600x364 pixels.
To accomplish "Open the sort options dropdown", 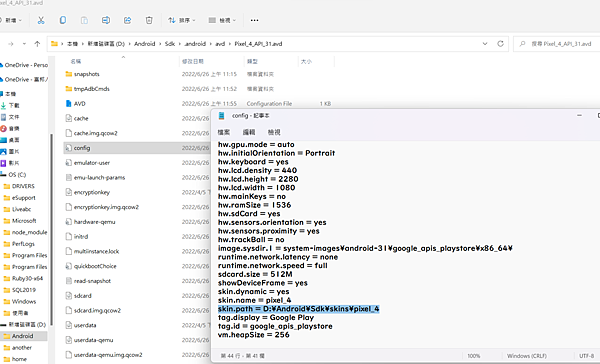I will [x=182, y=20].
